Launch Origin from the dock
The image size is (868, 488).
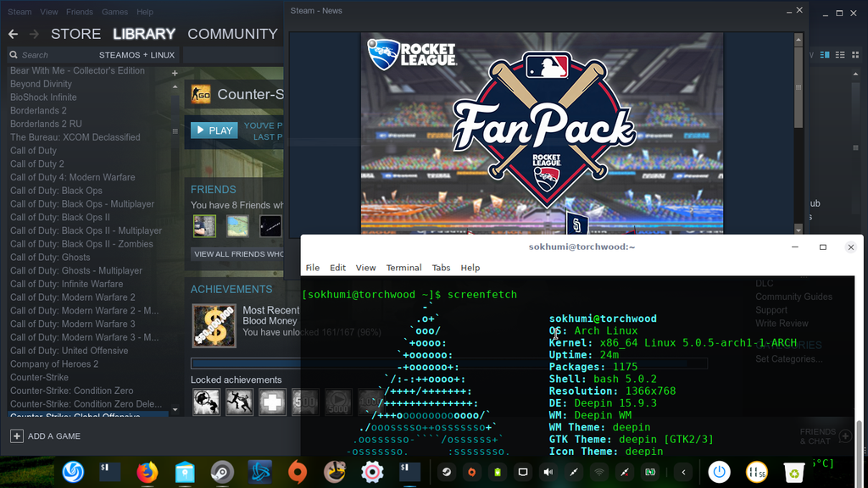pyautogui.click(x=298, y=472)
